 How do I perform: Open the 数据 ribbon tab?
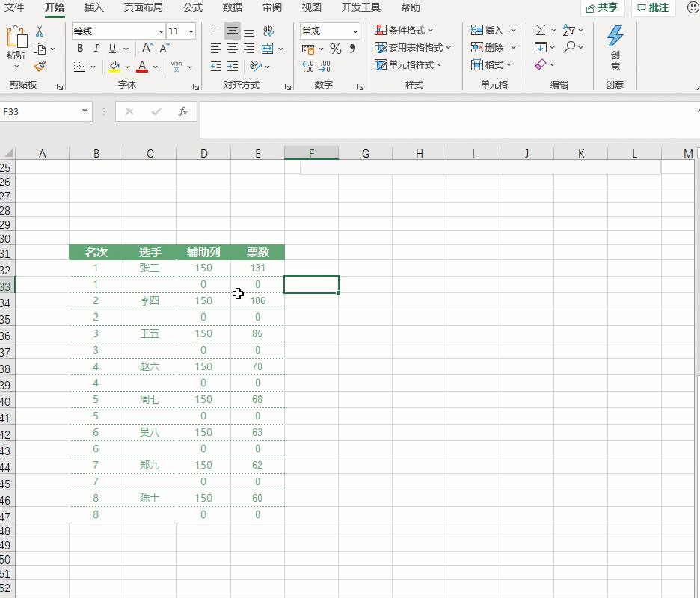232,9
